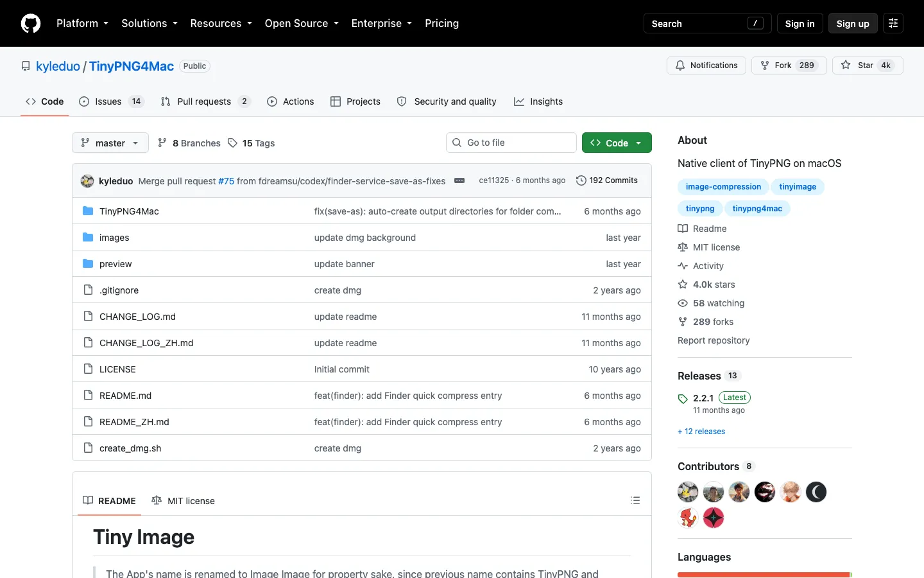Viewport: 924px width, 578px height.
Task: Click the image-compression topic tag
Action: [x=723, y=187]
